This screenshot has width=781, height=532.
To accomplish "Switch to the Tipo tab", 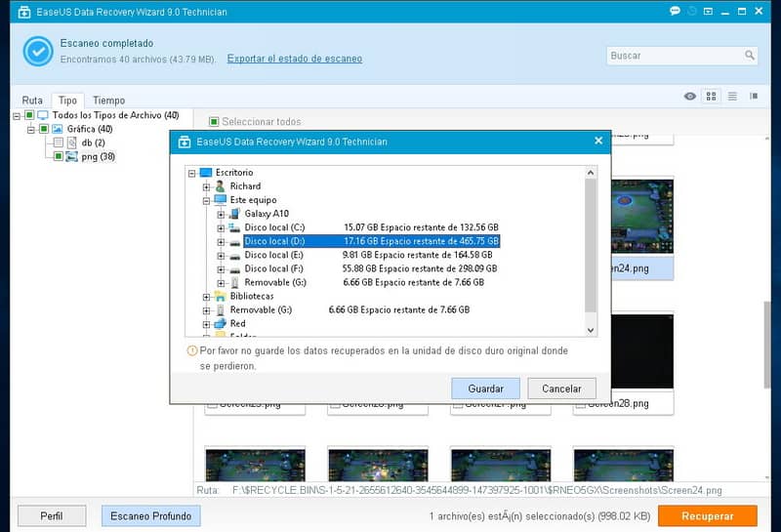I will click(67, 101).
